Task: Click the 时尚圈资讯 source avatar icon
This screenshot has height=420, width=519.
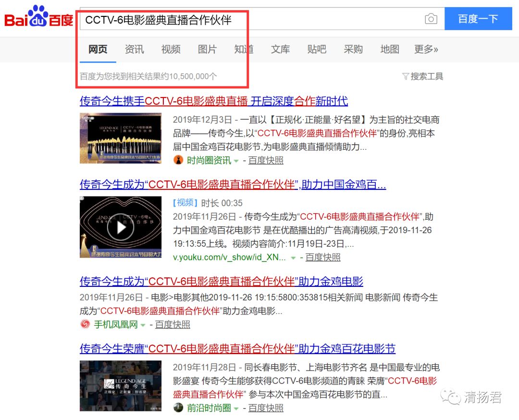Action: click(x=178, y=160)
